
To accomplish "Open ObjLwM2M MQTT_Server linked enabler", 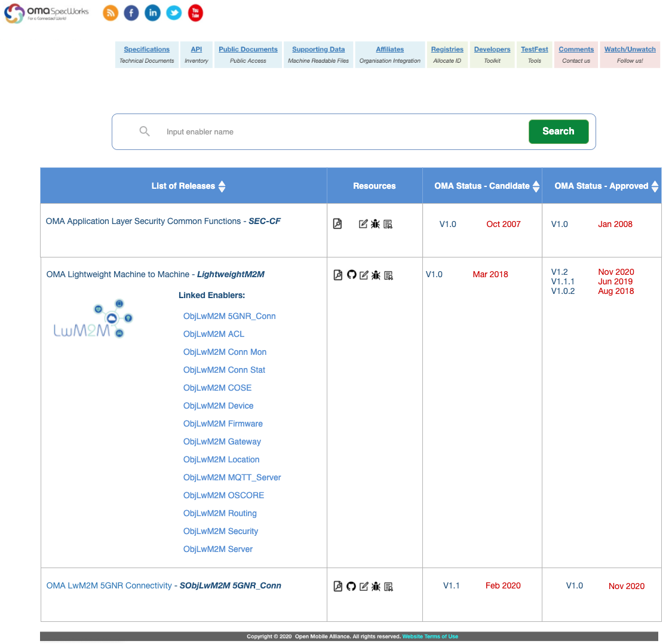I will [232, 478].
